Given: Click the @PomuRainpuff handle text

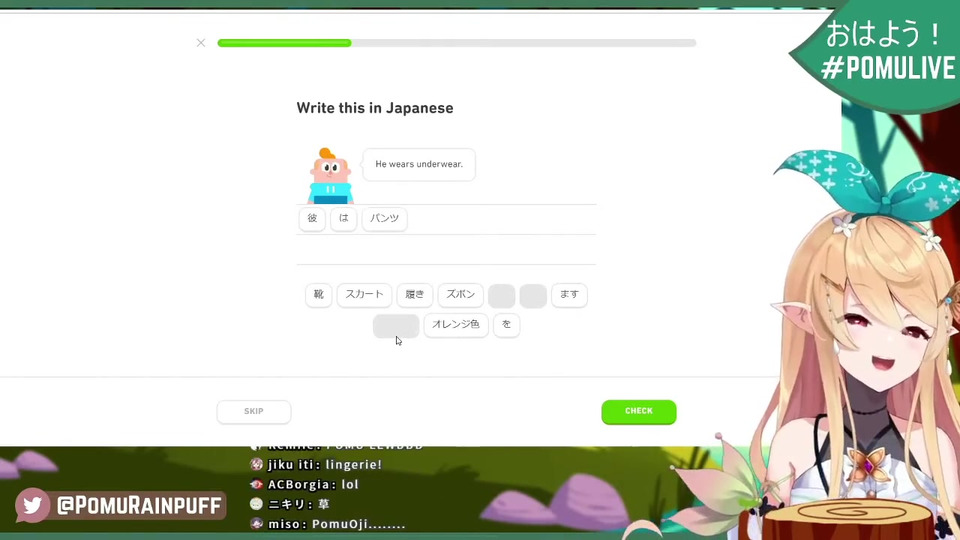Looking at the screenshot, I should [139, 506].
